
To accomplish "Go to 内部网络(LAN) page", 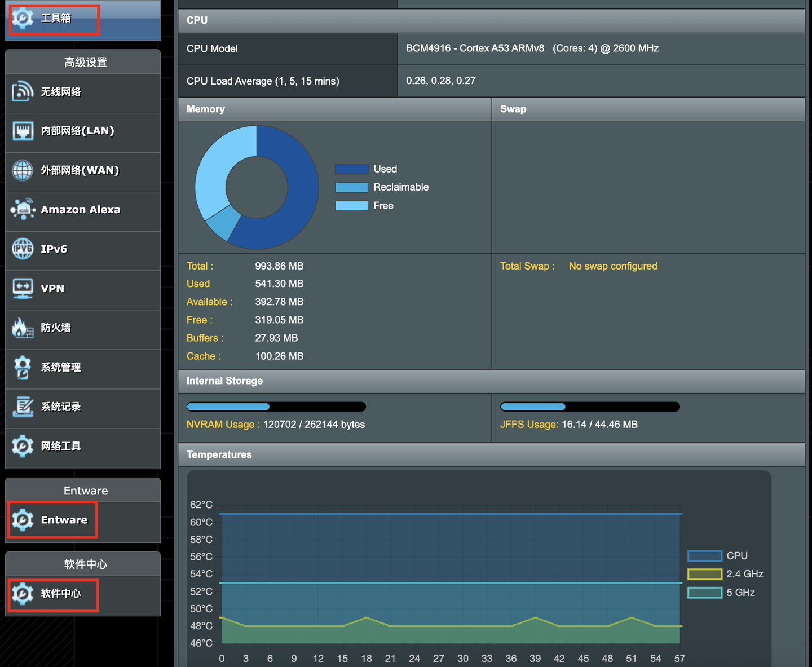I will pos(83,133).
